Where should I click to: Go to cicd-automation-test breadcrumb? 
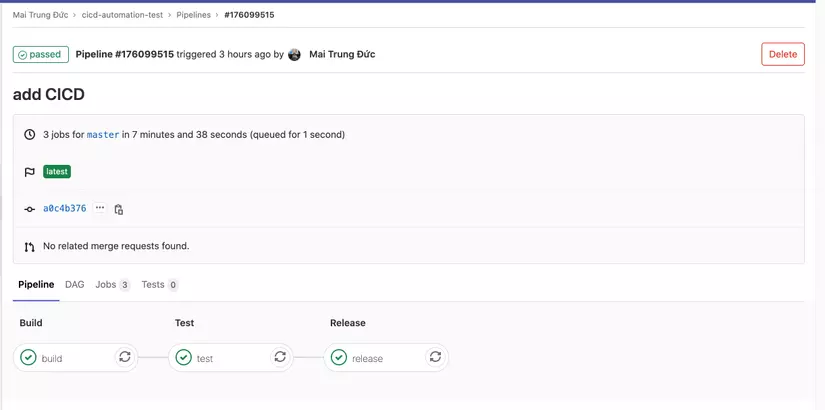[123, 15]
